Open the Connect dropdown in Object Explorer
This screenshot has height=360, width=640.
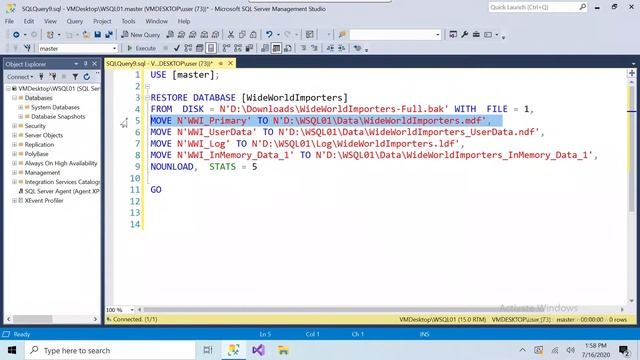coord(20,77)
